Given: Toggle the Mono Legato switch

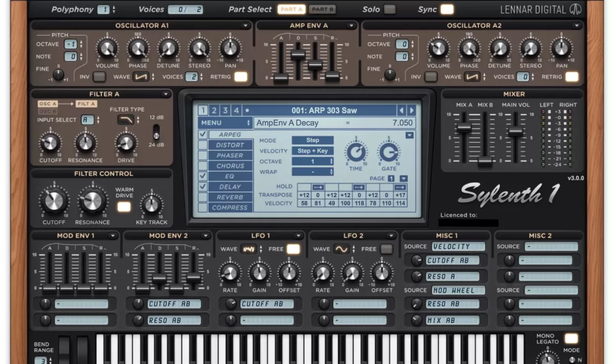Looking at the screenshot, I should 571,339.
